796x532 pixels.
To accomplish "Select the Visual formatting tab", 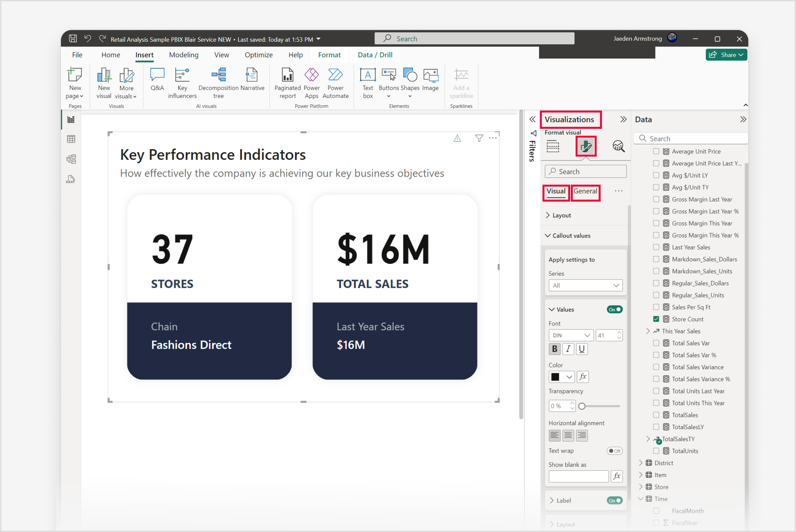I will tap(555, 191).
